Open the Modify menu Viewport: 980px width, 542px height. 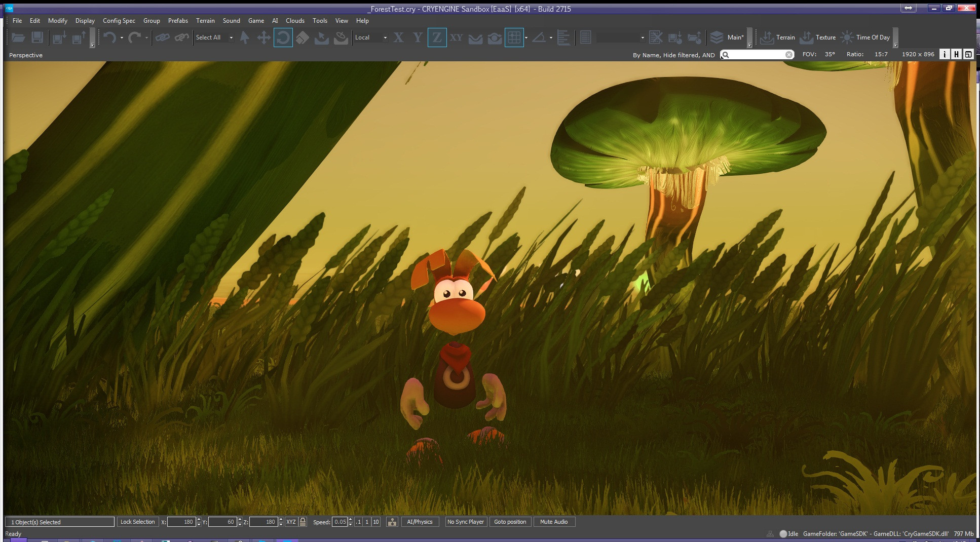click(x=58, y=21)
